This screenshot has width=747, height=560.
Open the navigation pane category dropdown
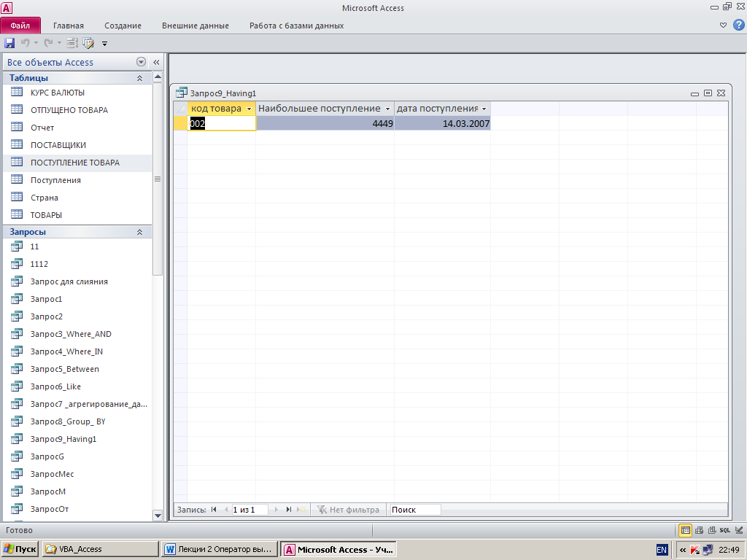click(141, 62)
